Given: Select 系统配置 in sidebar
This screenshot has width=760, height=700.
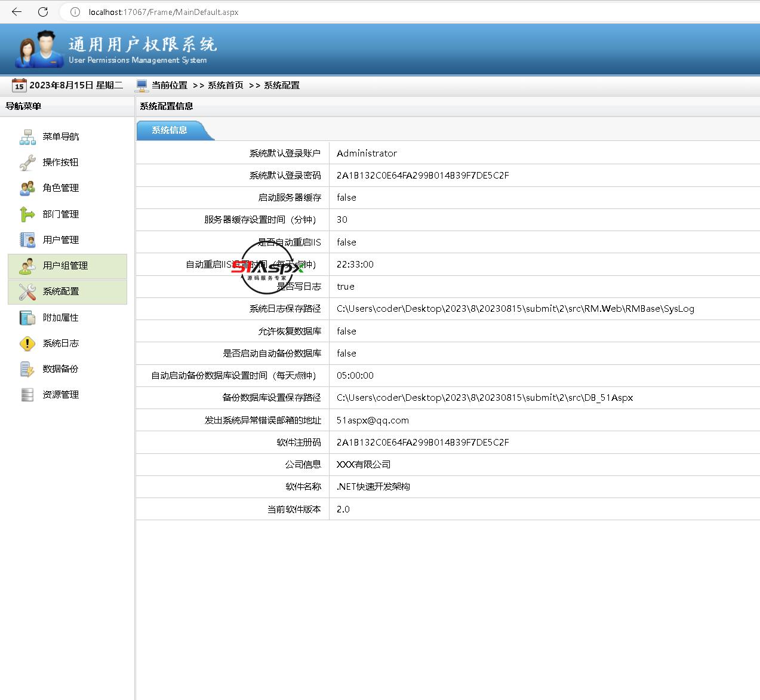Looking at the screenshot, I should point(67,291).
